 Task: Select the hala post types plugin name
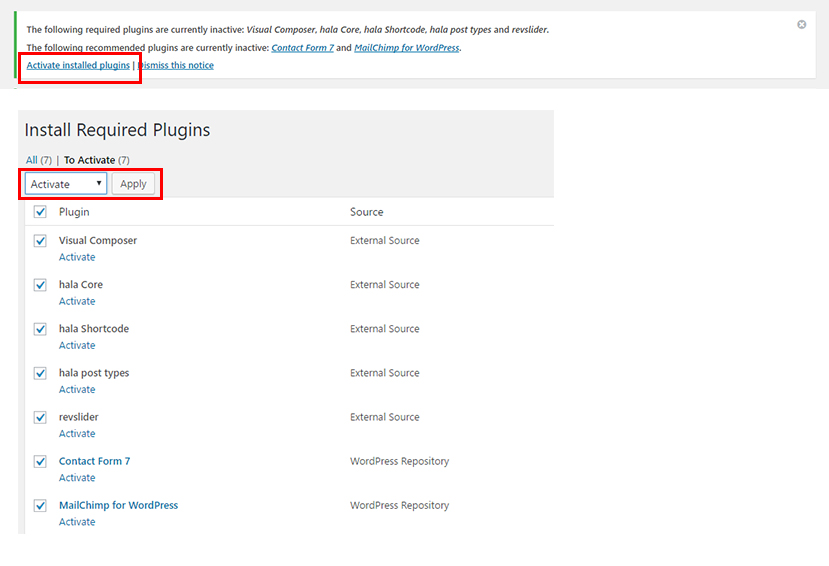94,373
